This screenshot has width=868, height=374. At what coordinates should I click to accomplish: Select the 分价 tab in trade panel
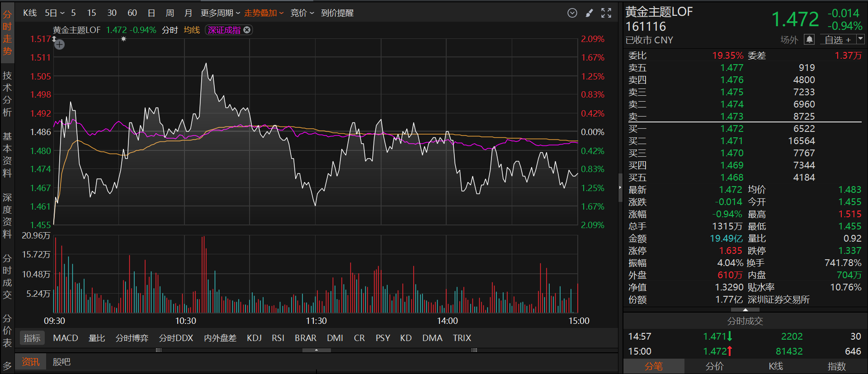click(714, 366)
